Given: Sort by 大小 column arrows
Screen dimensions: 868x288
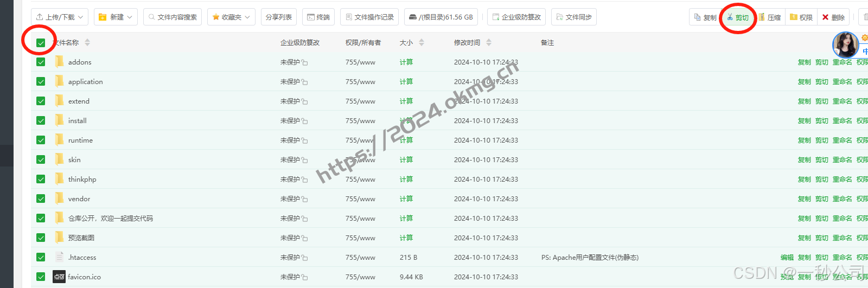Looking at the screenshot, I should (422, 42).
